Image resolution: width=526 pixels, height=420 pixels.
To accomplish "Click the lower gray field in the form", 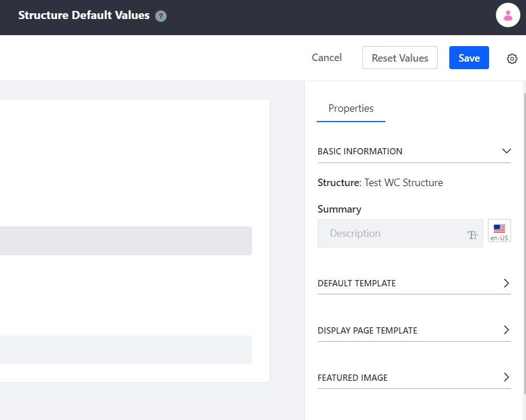I will tap(126, 350).
